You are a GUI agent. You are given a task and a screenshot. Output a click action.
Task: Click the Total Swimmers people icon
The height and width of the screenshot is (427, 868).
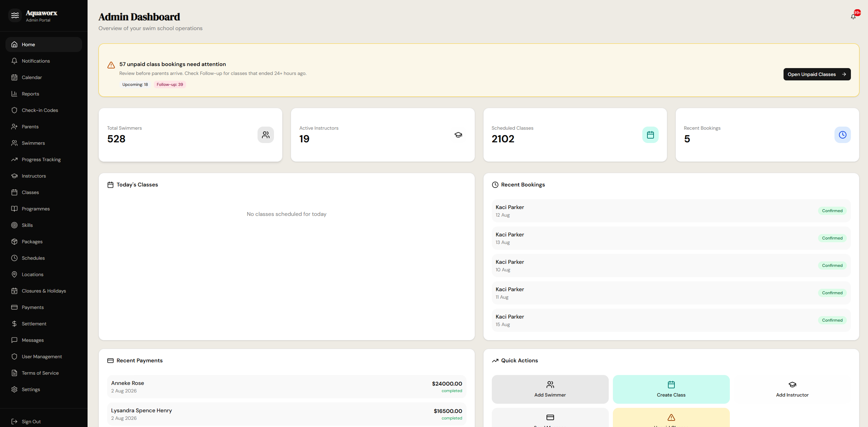[266, 135]
